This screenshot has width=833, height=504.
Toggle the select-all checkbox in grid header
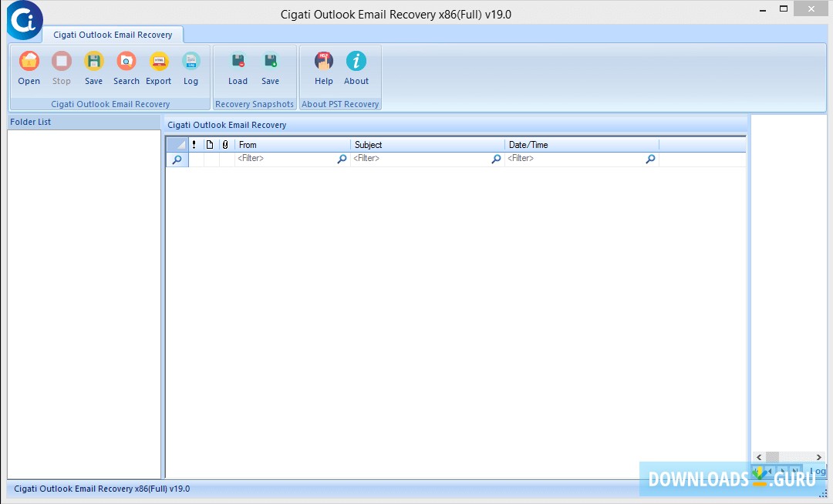[x=177, y=144]
